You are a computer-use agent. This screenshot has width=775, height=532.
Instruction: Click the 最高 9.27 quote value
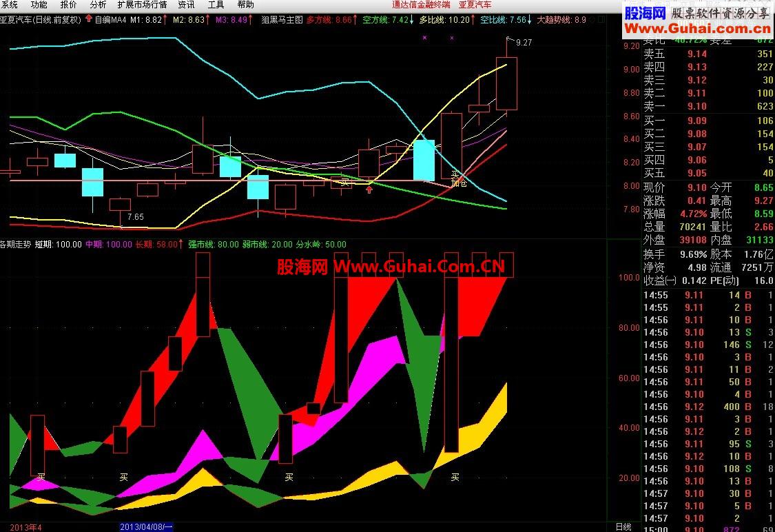(763, 201)
